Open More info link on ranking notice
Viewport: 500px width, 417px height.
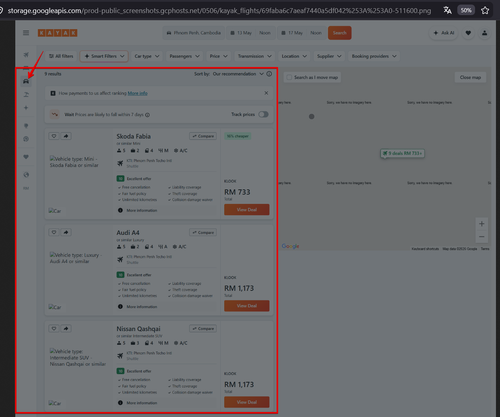tap(138, 93)
